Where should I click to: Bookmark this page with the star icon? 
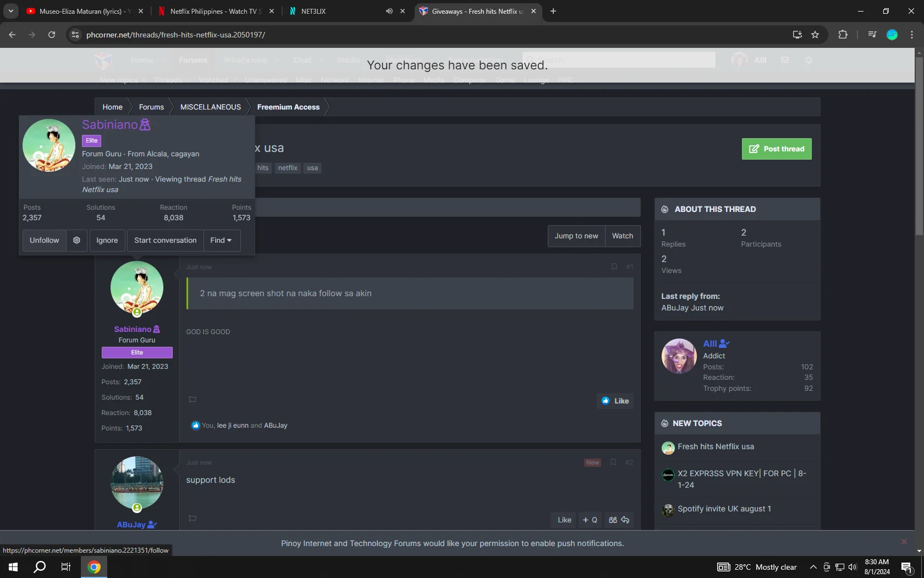pos(815,35)
